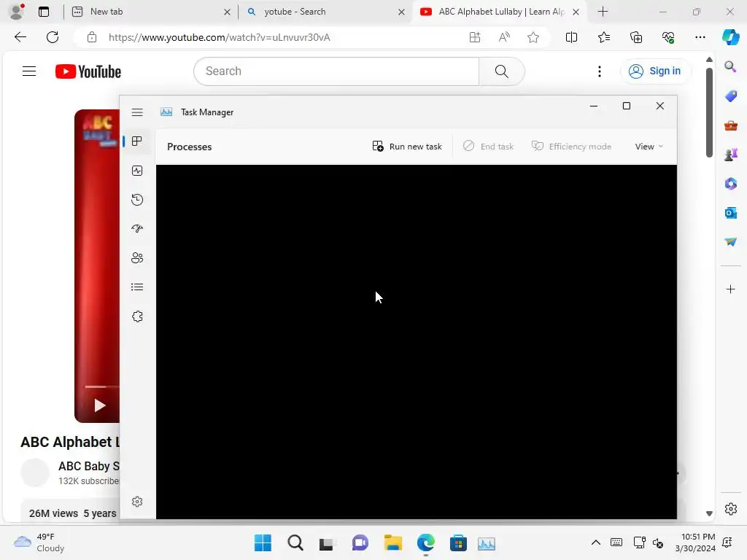Screen dimensions: 747x560
Task: Open Edge Settings and more menu
Action: point(700,37)
